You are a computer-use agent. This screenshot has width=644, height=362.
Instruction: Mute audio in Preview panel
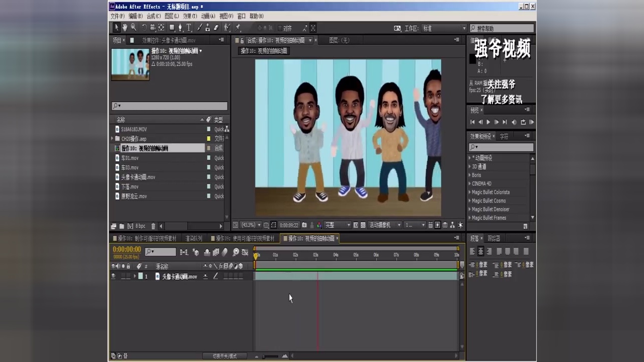(x=514, y=122)
